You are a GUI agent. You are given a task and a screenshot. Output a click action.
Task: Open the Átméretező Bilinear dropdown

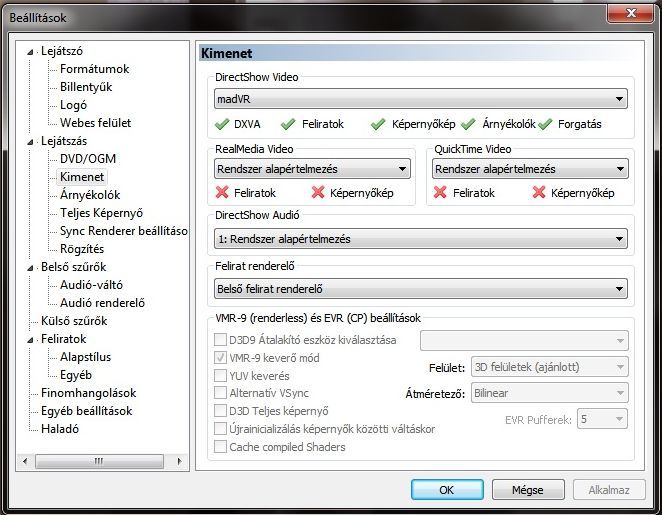click(x=549, y=393)
